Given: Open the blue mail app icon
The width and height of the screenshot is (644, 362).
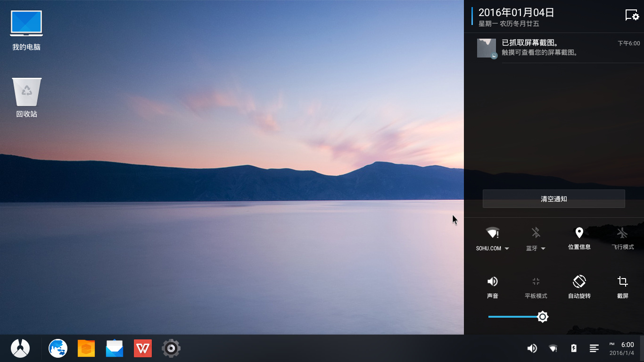Looking at the screenshot, I should tap(115, 348).
